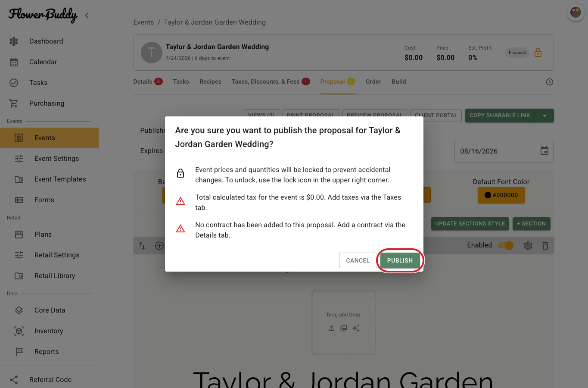Screen dimensions: 588x388
Task: Click the T event avatar circle
Action: pos(152,53)
